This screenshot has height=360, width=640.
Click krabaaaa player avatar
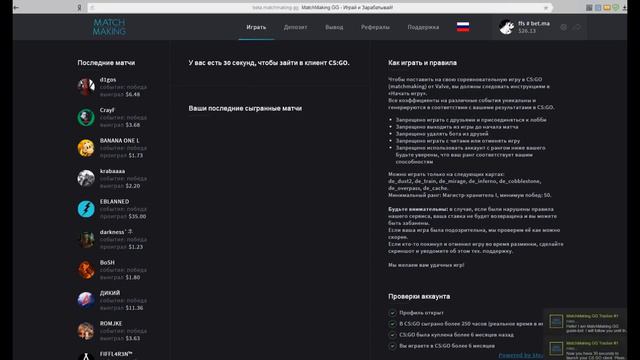(86, 178)
